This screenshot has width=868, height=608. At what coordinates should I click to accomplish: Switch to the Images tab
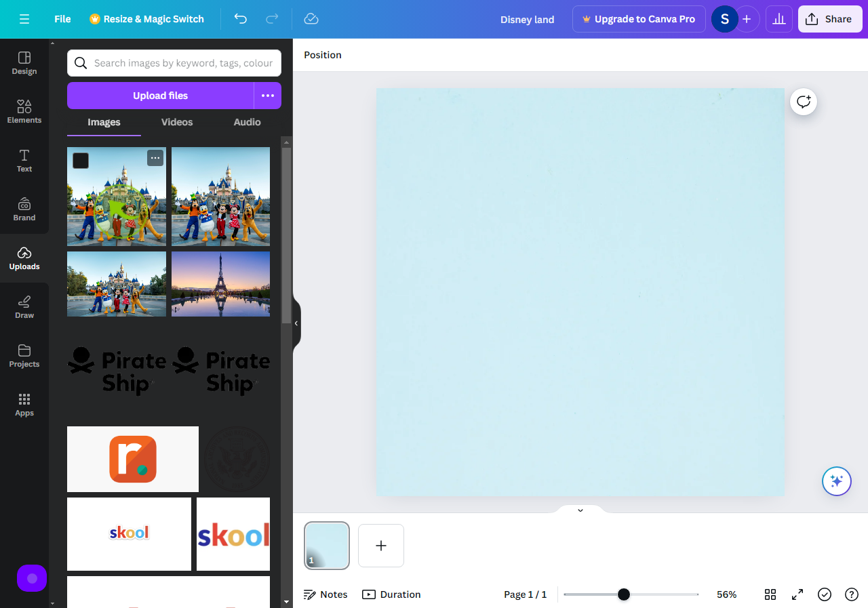[x=104, y=122]
